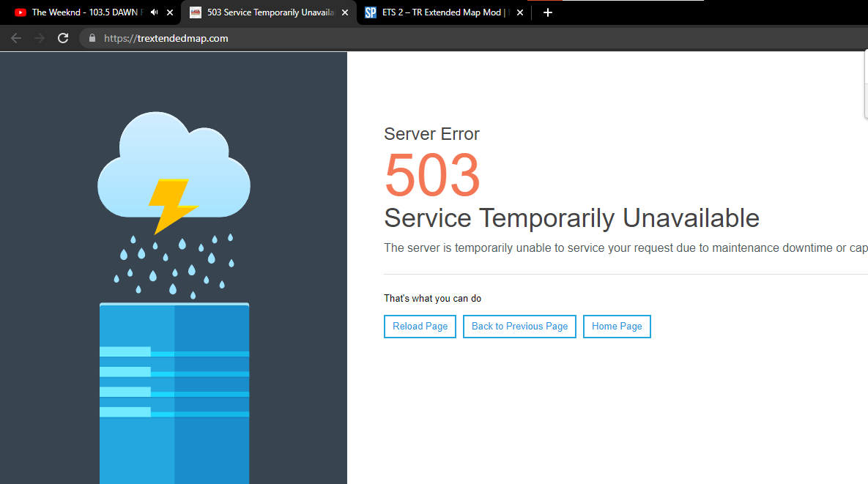This screenshot has width=868, height=484.
Task: Click the orange 503 error number
Action: click(x=432, y=175)
